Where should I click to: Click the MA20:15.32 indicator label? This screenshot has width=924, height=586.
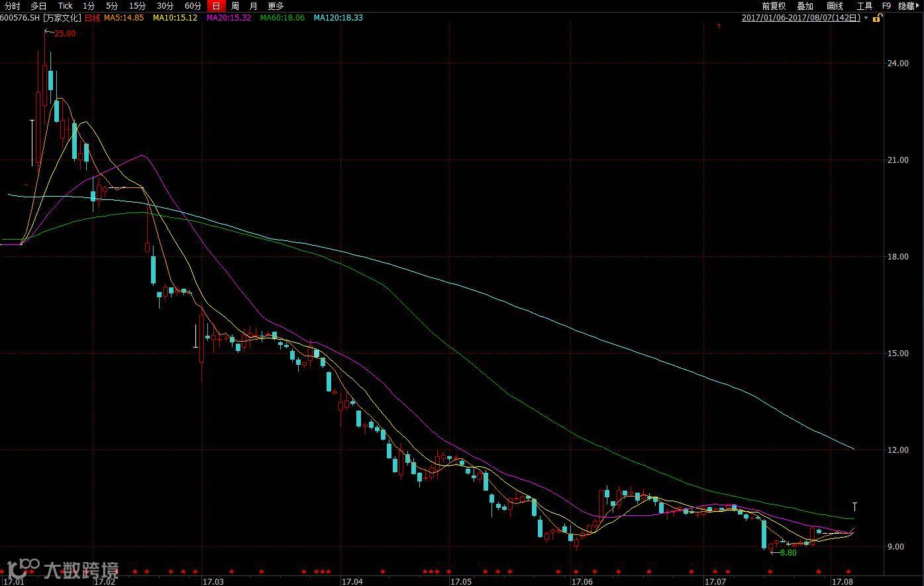pos(229,18)
